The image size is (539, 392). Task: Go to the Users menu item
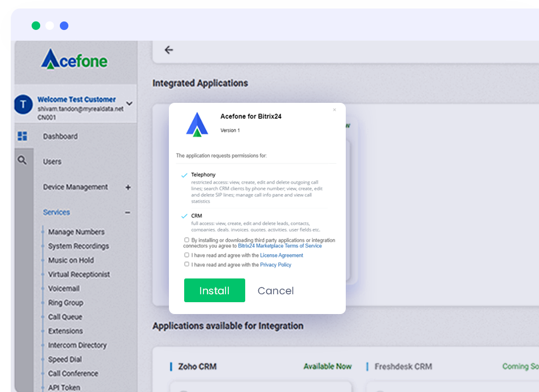[x=52, y=162]
